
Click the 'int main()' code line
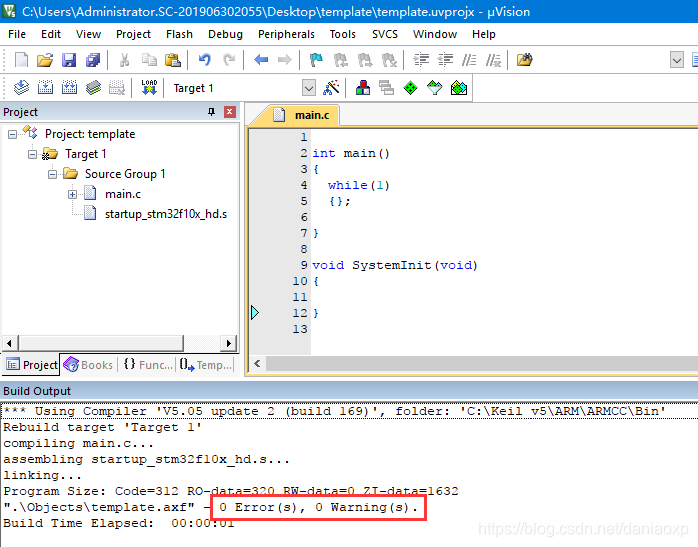point(351,154)
